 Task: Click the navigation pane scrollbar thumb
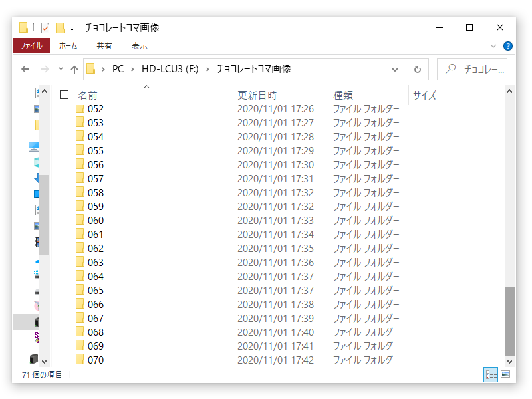tap(44, 214)
